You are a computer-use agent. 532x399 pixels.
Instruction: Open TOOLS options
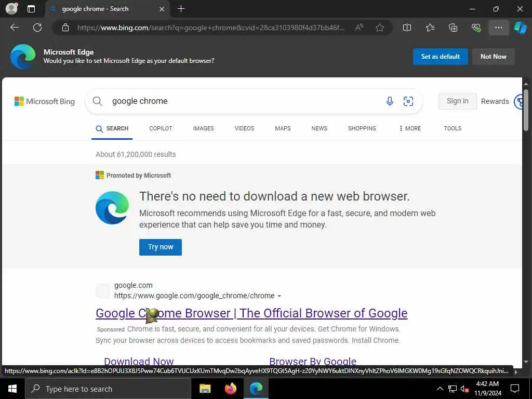pos(453,129)
